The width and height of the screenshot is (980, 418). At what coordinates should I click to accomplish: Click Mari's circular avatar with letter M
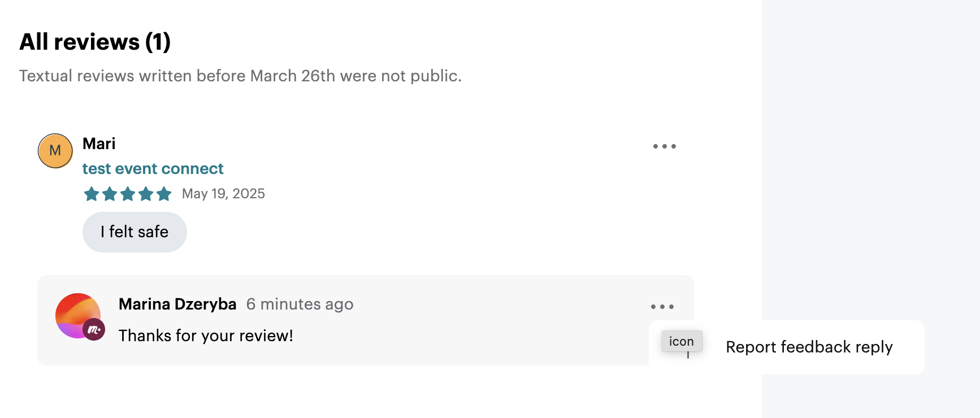tap(55, 150)
